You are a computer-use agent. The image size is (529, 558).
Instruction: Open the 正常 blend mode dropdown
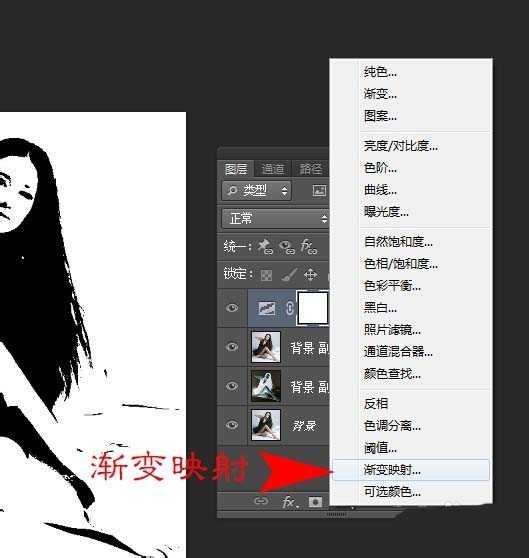(x=275, y=218)
